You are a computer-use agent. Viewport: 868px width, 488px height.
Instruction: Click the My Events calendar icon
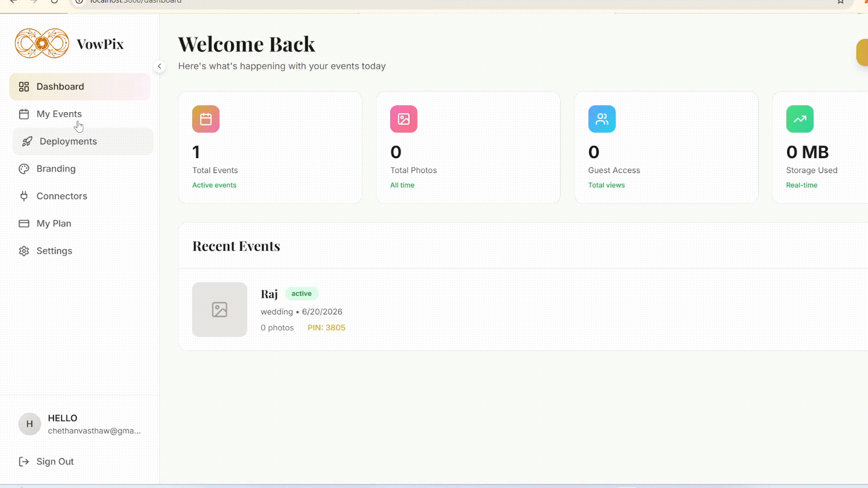point(24,114)
